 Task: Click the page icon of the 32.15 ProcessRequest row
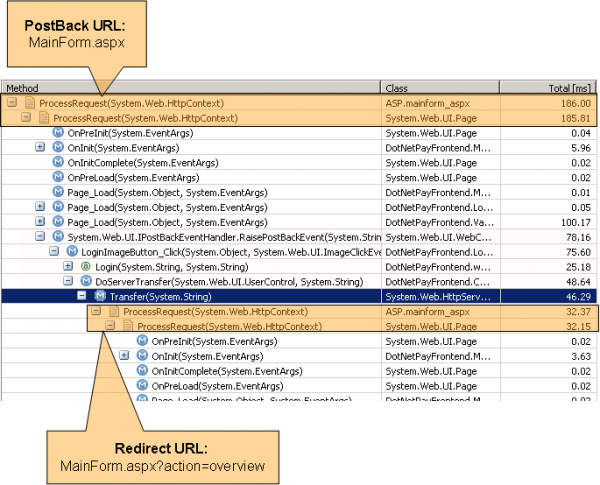[x=128, y=326]
